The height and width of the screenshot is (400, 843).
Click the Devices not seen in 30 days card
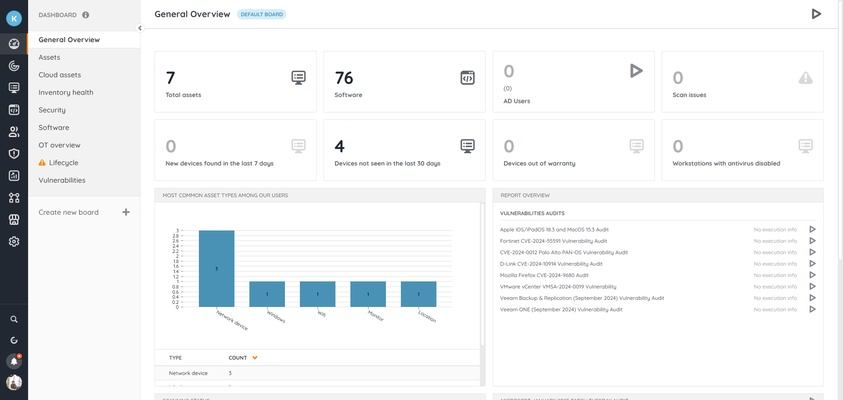[x=404, y=152]
